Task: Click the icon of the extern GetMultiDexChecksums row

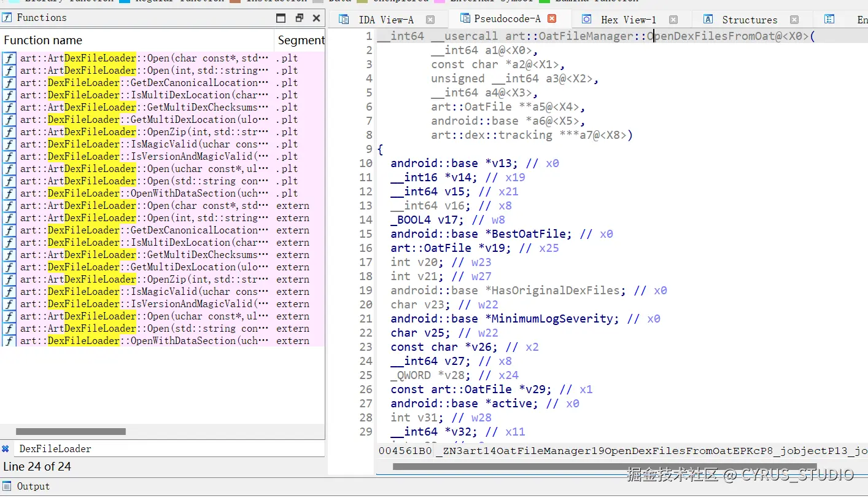Action: 9,255
